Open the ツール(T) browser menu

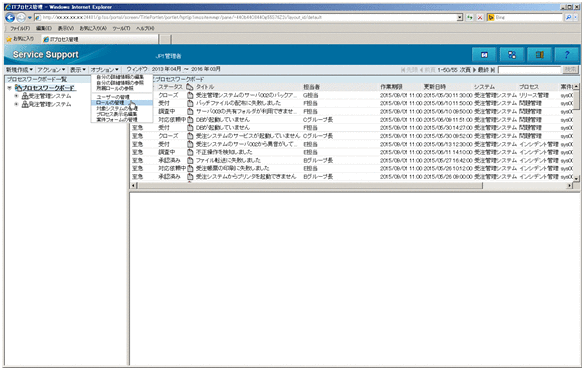click(x=121, y=28)
